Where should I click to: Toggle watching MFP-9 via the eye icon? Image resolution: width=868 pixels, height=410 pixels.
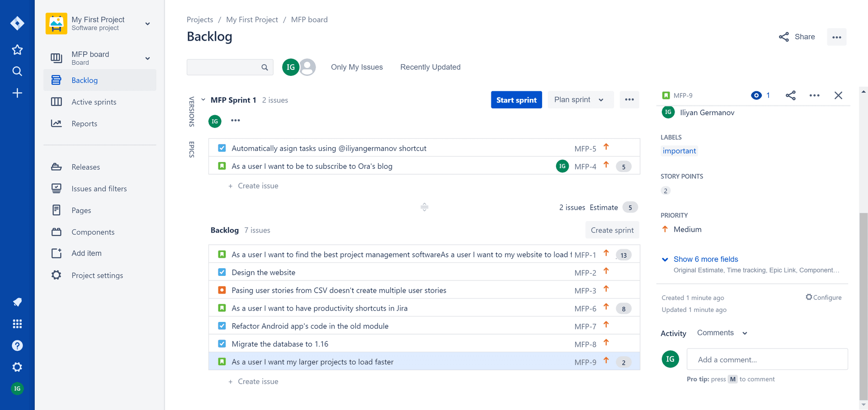pyautogui.click(x=756, y=95)
